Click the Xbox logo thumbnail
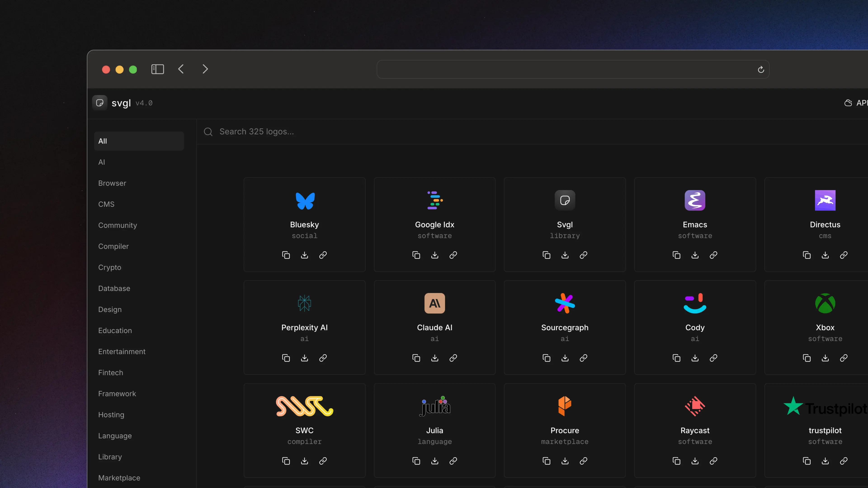868x488 pixels. coord(825,303)
